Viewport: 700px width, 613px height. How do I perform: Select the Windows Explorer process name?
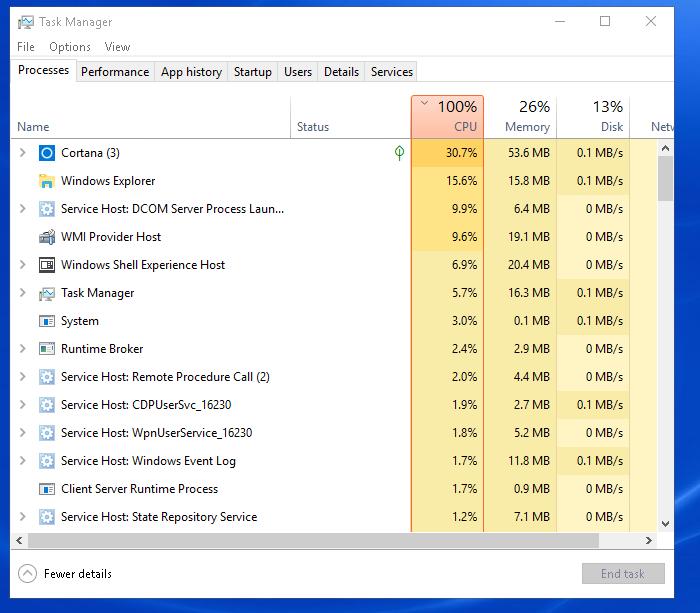(x=108, y=181)
